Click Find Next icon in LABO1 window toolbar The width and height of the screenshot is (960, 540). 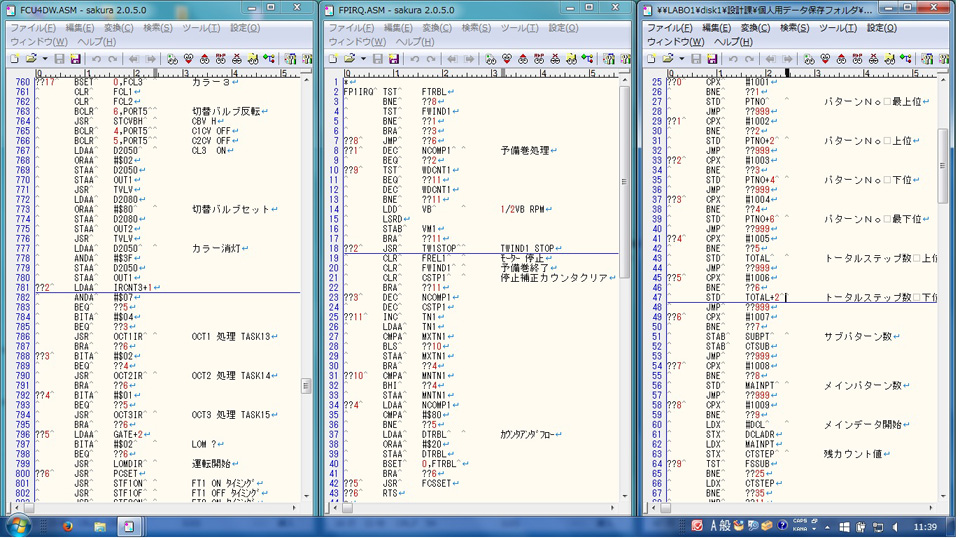click(x=825, y=59)
